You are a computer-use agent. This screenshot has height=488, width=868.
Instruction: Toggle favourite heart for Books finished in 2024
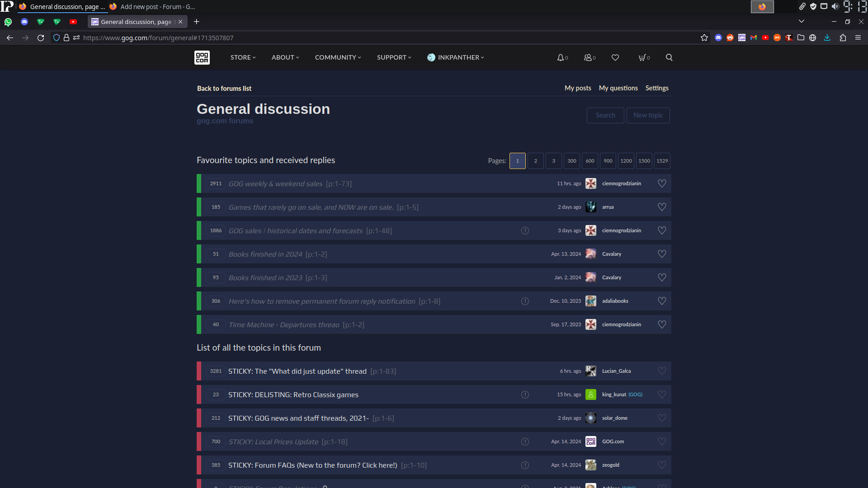click(662, 254)
